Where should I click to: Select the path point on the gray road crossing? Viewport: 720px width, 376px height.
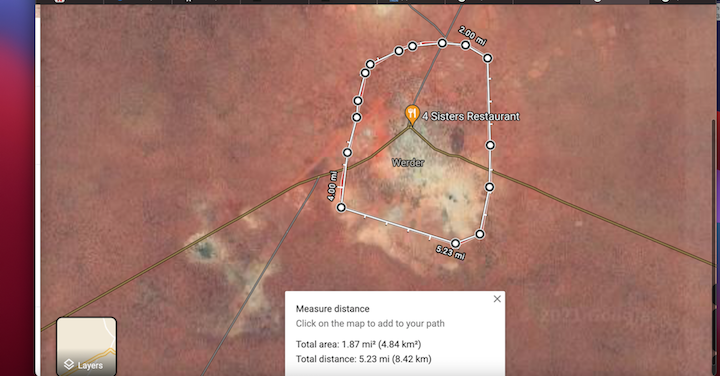pyautogui.click(x=442, y=43)
